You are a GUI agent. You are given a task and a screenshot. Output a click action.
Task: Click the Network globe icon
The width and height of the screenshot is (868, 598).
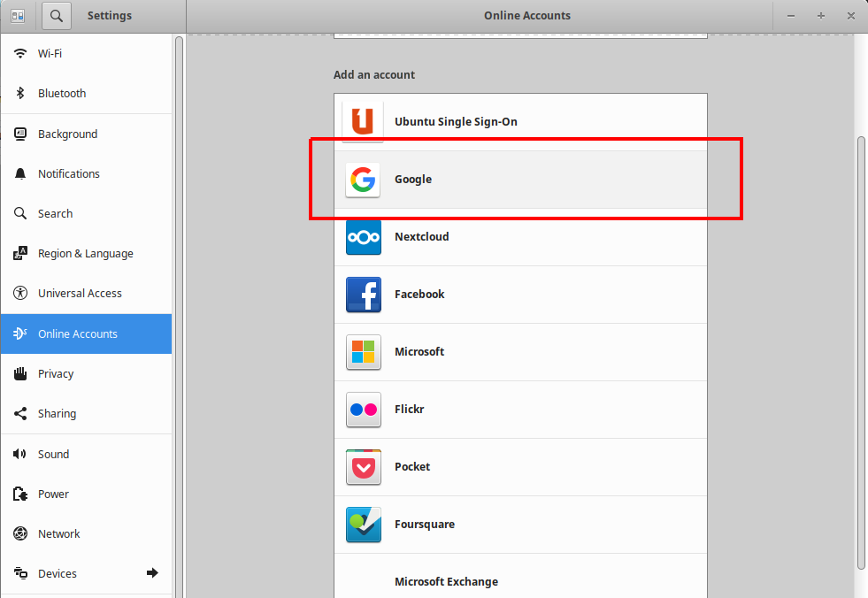(x=20, y=533)
